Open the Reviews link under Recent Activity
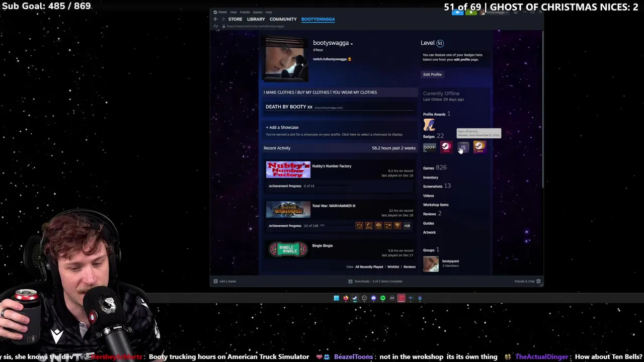Image resolution: width=644 pixels, height=362 pixels. 410,267
